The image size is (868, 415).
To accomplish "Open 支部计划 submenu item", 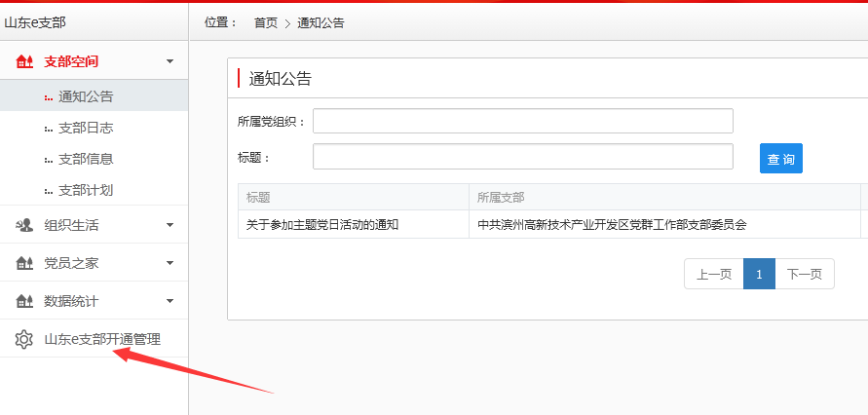I will (86, 190).
